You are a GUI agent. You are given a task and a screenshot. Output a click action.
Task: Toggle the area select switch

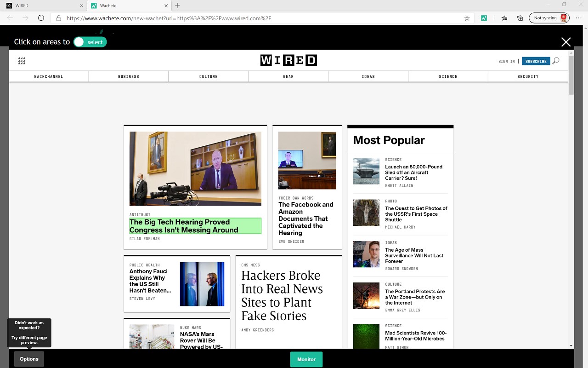coord(90,42)
